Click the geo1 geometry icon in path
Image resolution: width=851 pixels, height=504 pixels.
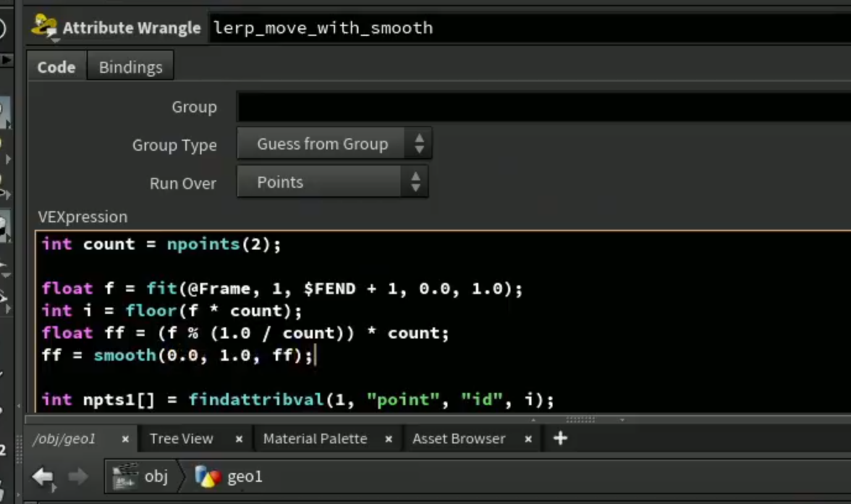pyautogui.click(x=207, y=477)
